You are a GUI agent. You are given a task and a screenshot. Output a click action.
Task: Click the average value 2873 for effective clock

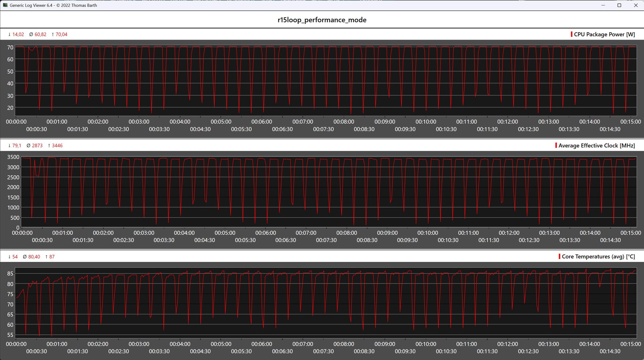tap(37, 145)
